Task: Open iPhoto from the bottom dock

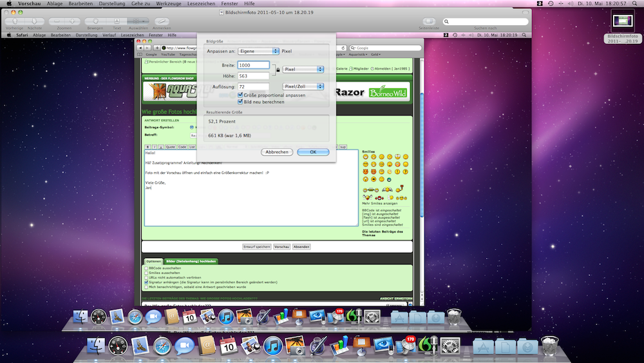Action: click(251, 346)
